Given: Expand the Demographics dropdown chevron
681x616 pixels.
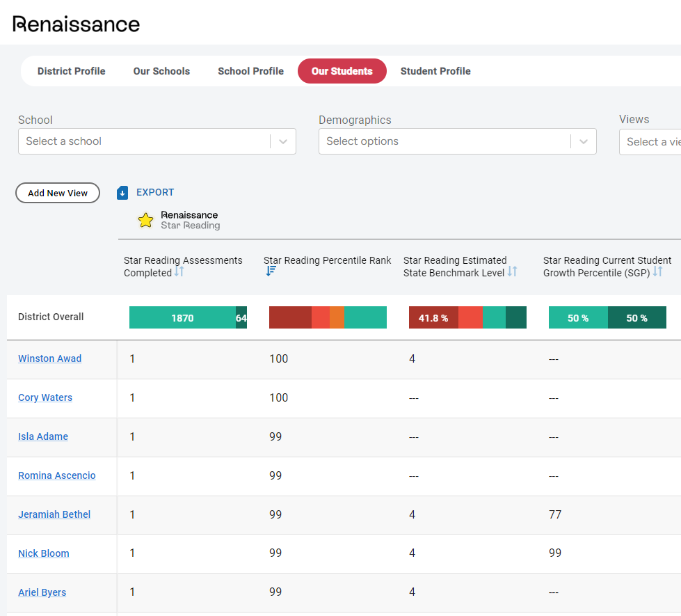Looking at the screenshot, I should click(584, 141).
